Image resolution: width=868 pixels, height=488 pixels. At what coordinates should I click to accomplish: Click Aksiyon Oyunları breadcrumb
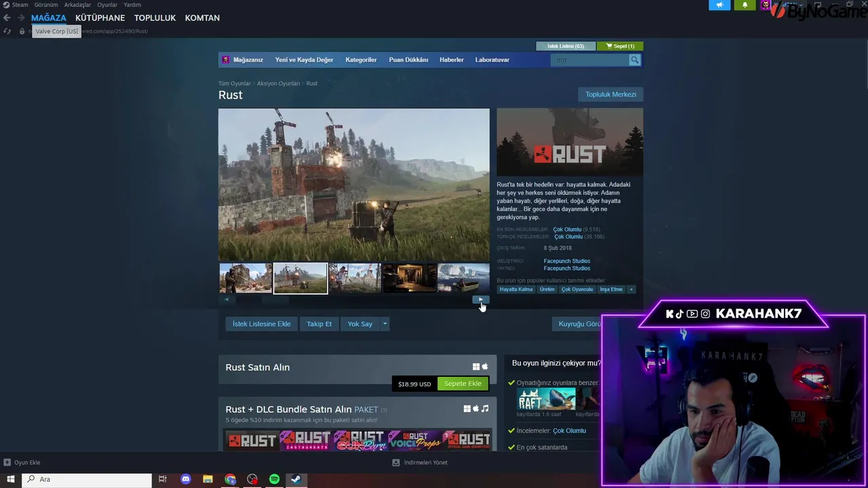click(x=278, y=83)
